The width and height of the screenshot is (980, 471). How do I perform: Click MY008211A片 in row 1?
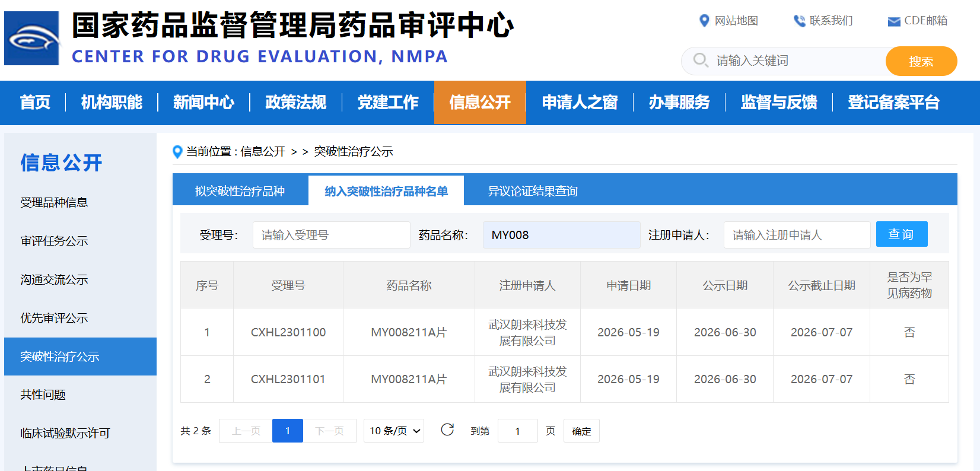tap(409, 332)
